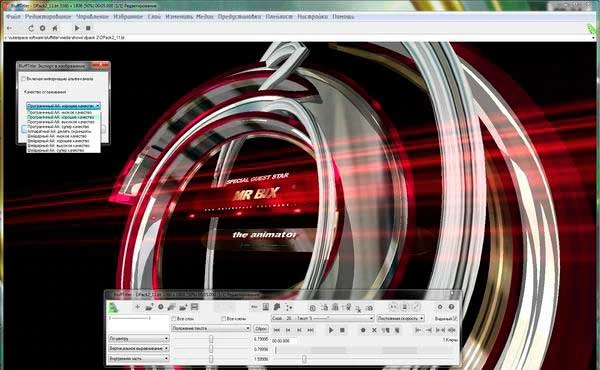The image size is (600, 370).
Task: Go to the previous key
Action: (x=288, y=330)
